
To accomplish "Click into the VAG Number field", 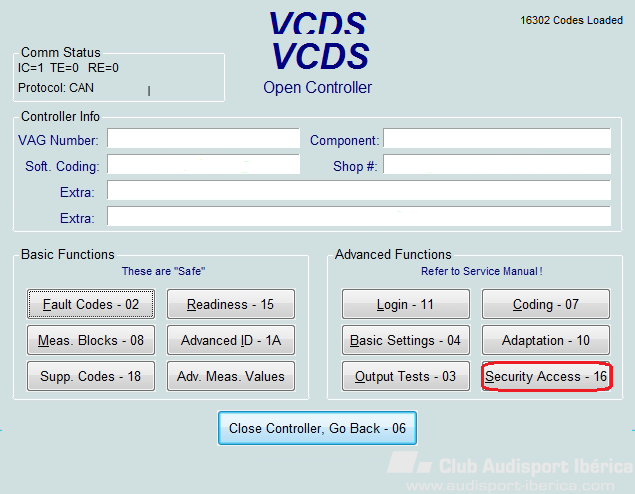I will coord(203,138).
